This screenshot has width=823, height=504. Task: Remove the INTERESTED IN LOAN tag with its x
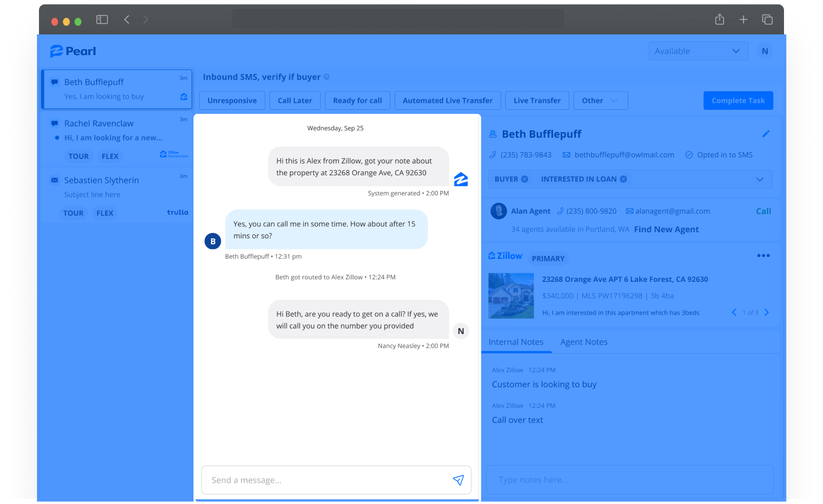click(x=623, y=179)
